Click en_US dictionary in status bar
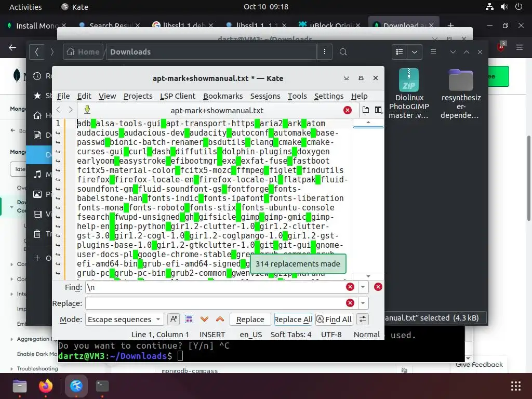 pos(251,335)
